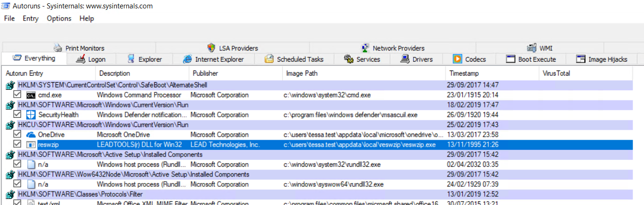Click the Scheduled Tasks clipboard icon

269,59
